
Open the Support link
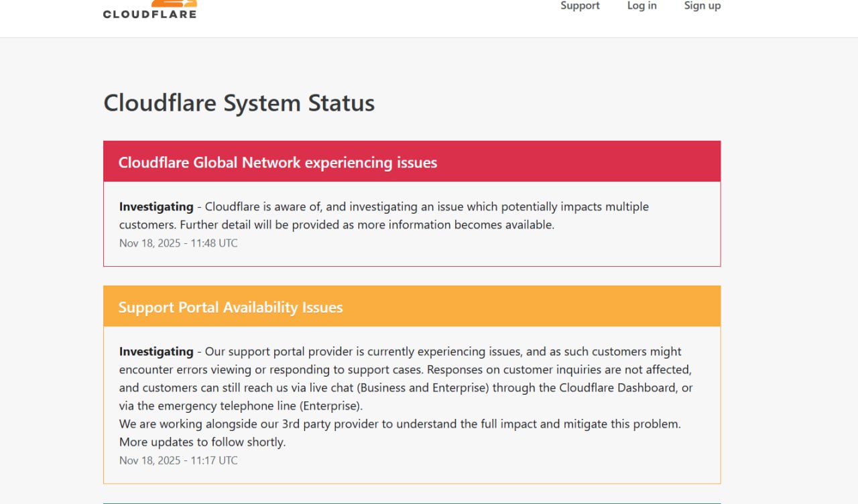(x=580, y=6)
